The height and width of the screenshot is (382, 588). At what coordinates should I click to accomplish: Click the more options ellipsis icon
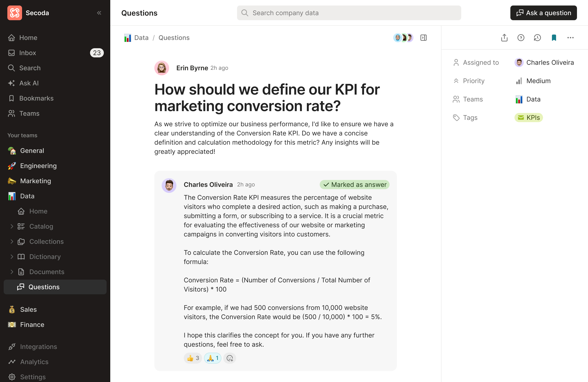[x=570, y=38]
